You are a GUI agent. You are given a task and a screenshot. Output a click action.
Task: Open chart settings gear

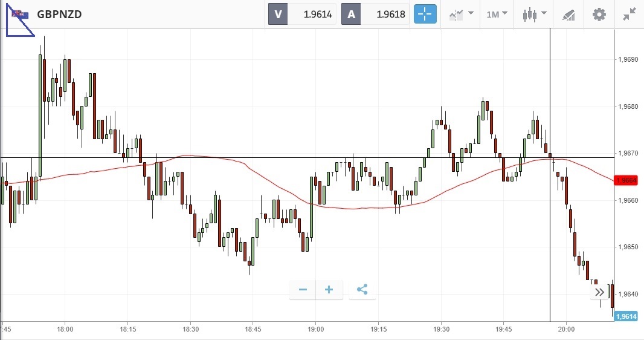coord(599,14)
